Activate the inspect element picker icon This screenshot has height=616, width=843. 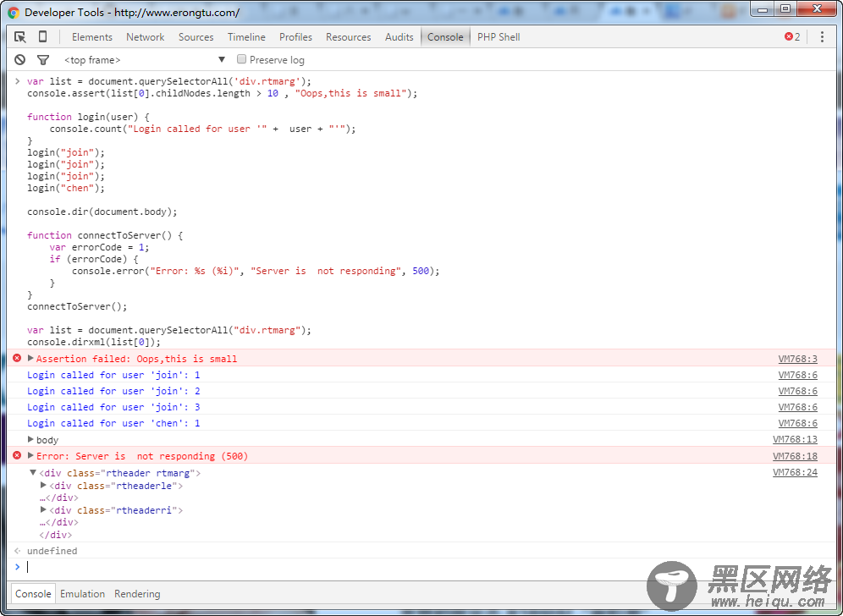(x=20, y=36)
